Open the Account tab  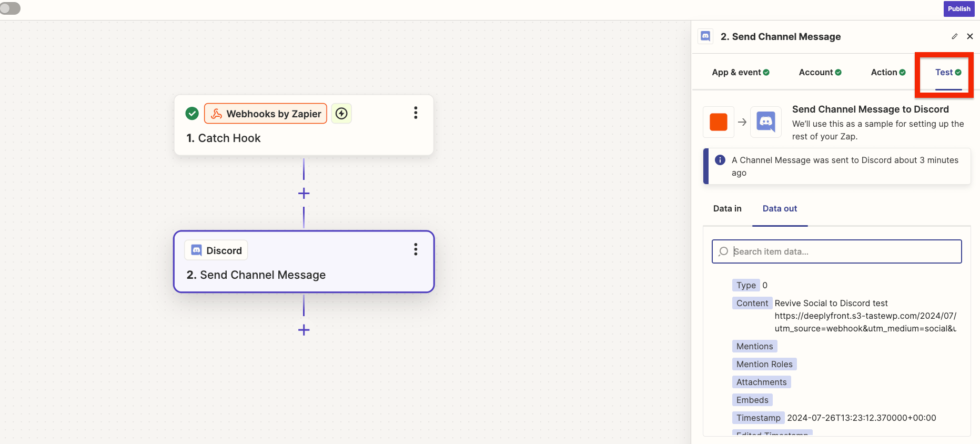(x=820, y=73)
